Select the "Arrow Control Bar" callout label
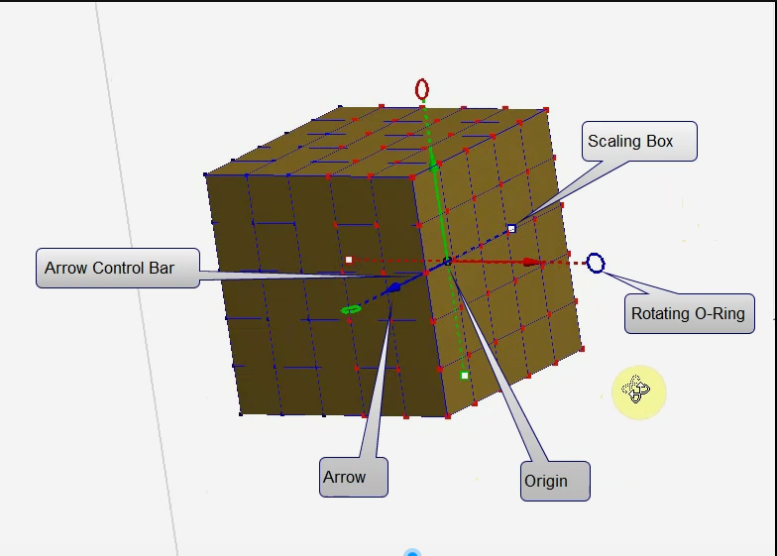 tap(110, 268)
